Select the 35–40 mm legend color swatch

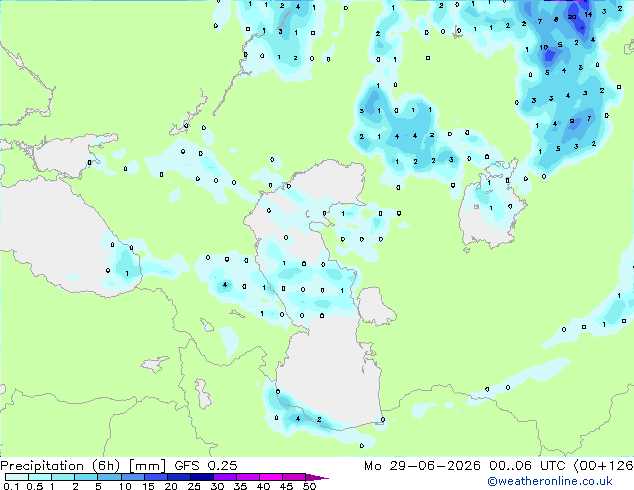tap(247, 477)
